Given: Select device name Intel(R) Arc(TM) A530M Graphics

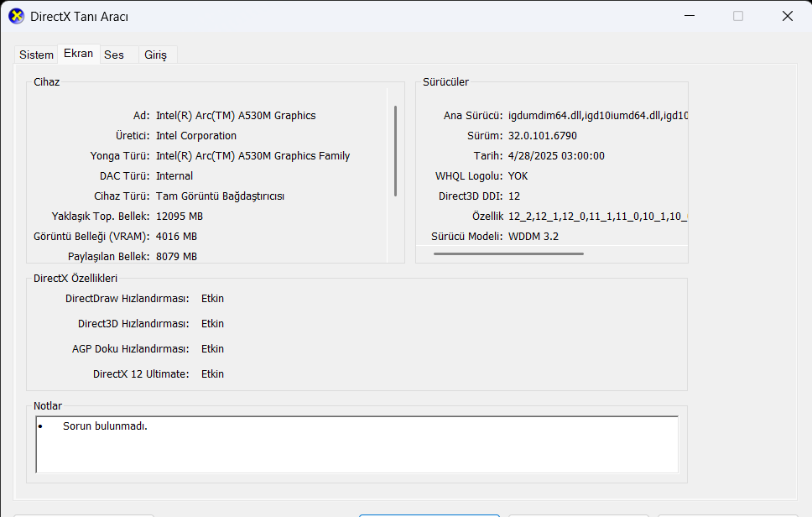Looking at the screenshot, I should (x=236, y=116).
